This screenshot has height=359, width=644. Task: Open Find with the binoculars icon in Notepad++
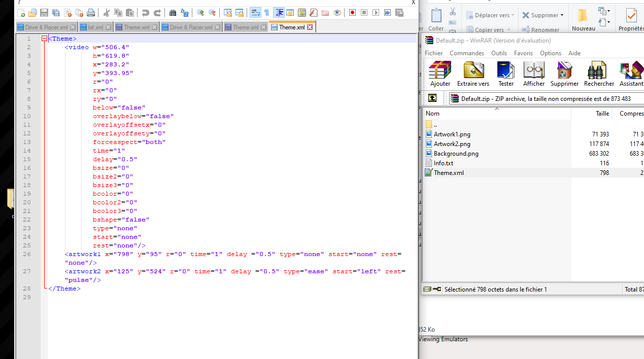(173, 13)
